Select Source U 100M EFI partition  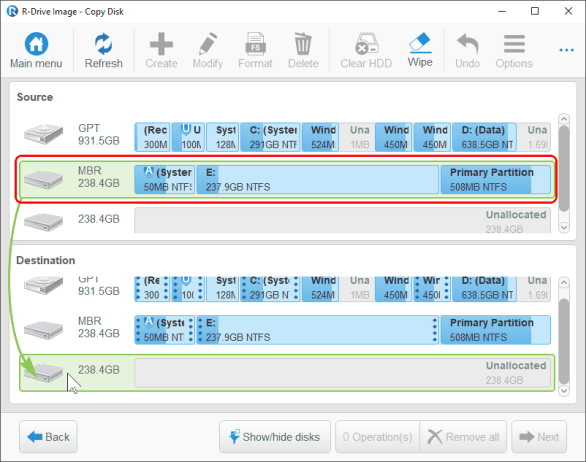[x=188, y=137]
